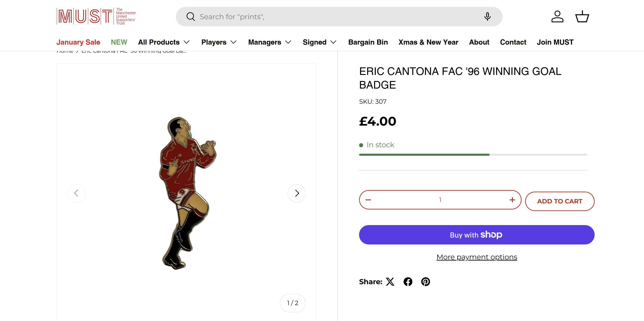644x321 pixels.
Task: Expand the Managers dropdown
Action: point(270,42)
